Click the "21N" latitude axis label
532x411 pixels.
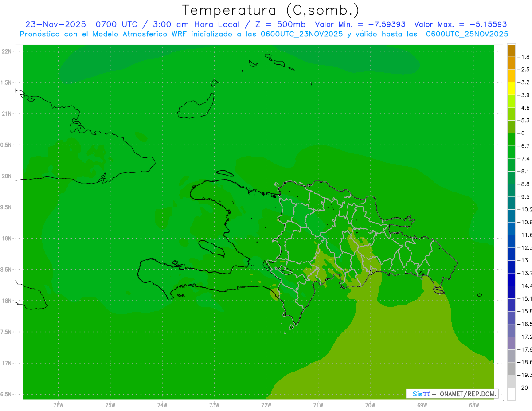(7, 114)
